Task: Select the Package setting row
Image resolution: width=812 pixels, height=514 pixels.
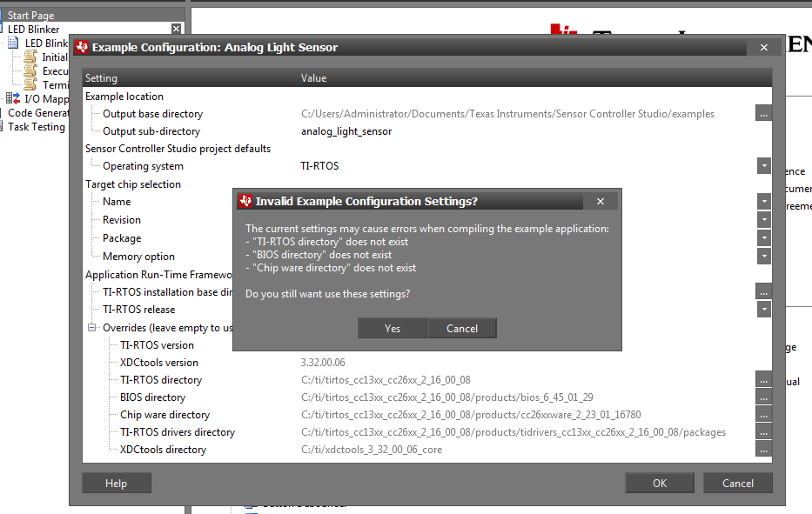Action: click(x=122, y=238)
